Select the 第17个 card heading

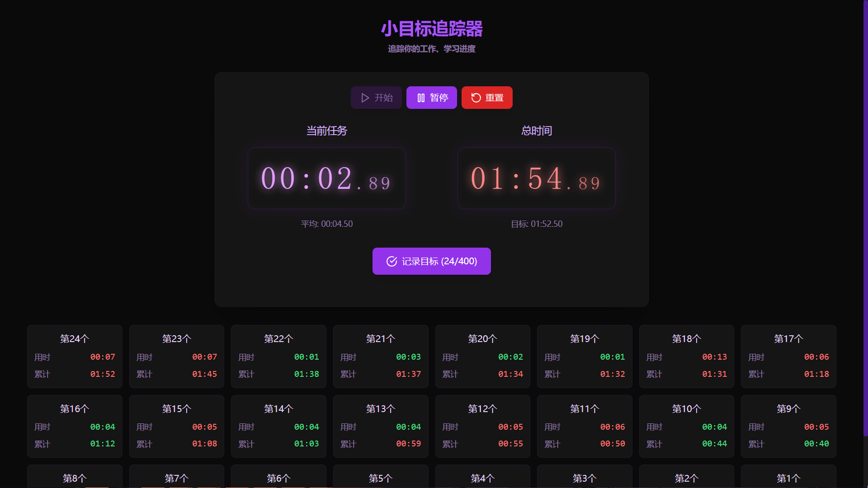(x=788, y=339)
